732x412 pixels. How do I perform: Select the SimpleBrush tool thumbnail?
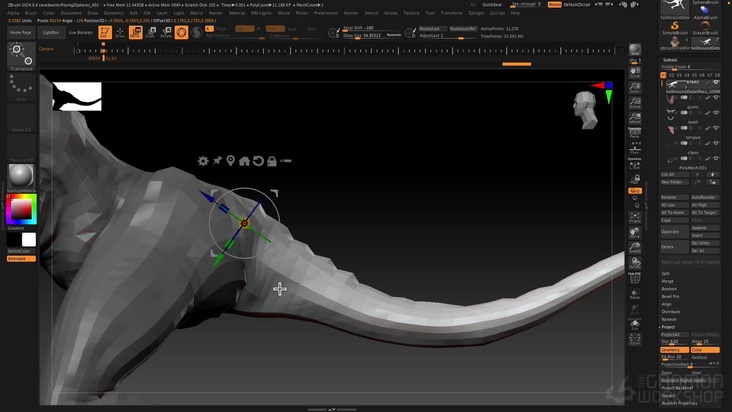[675, 28]
